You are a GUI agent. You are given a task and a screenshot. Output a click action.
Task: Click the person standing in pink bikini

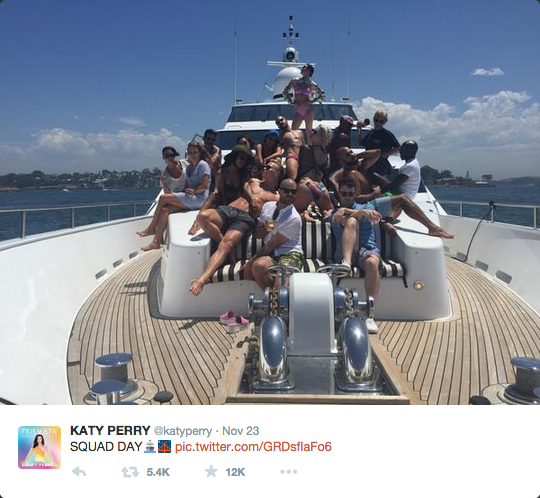304,96
